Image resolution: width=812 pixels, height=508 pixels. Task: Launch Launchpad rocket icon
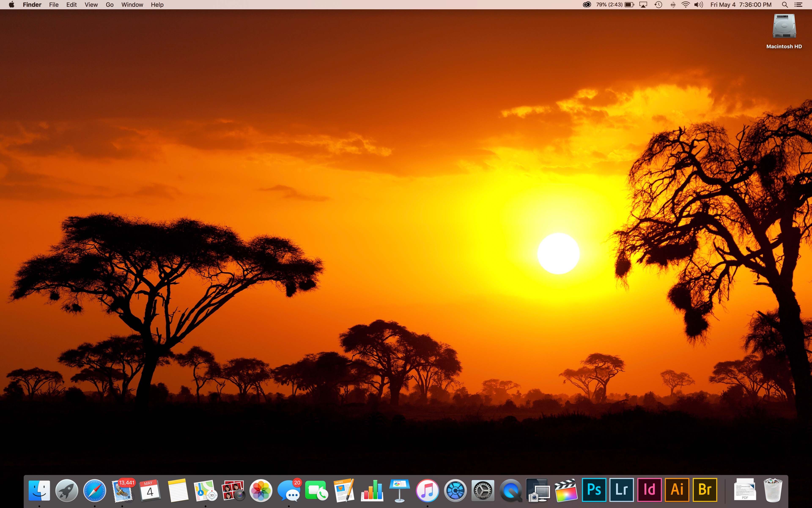click(x=67, y=490)
